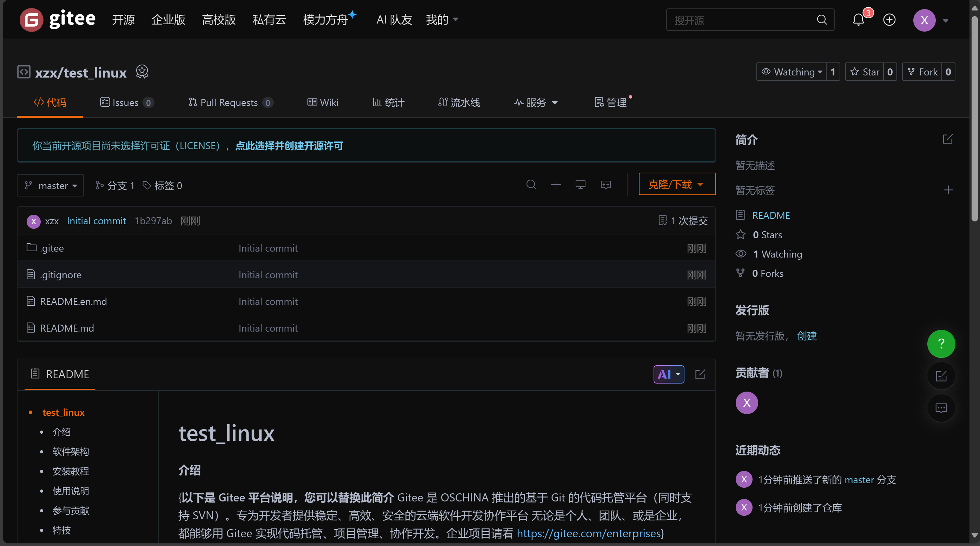Viewport: 980px width, 546px height.
Task: Open the master branch dropdown
Action: pos(51,186)
